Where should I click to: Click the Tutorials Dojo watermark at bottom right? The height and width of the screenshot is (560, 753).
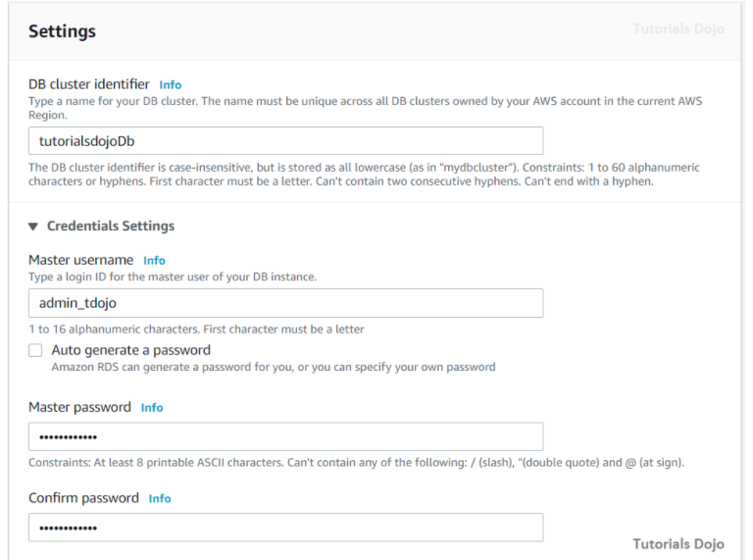[x=678, y=544]
